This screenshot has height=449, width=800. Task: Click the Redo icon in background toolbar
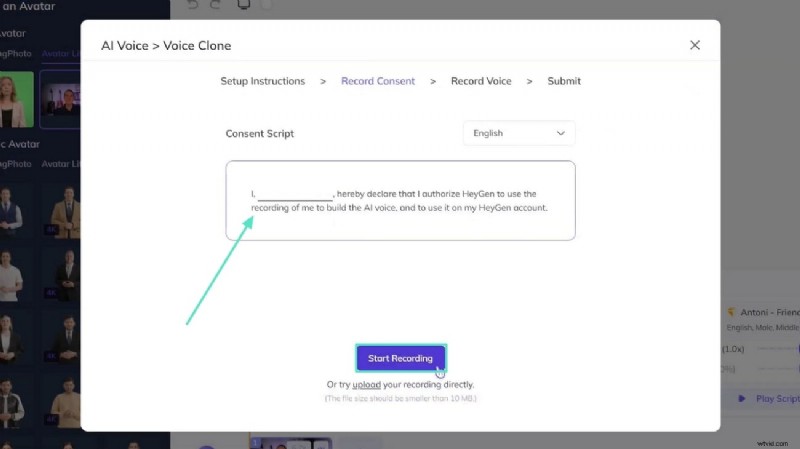(216, 5)
